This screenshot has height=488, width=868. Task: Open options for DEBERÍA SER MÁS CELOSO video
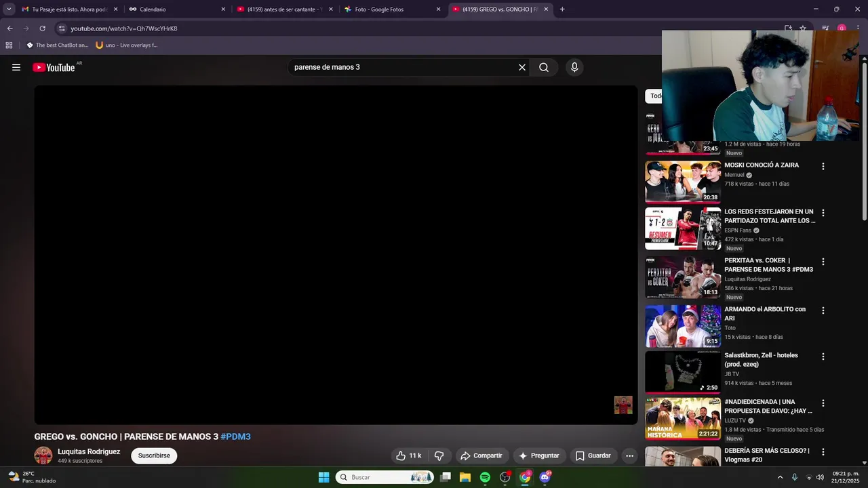823,451
